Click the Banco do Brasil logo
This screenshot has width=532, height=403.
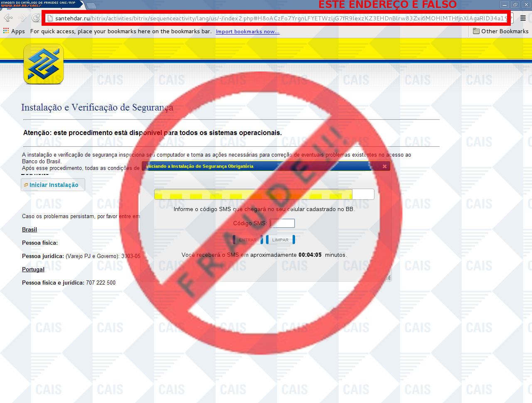point(44,64)
